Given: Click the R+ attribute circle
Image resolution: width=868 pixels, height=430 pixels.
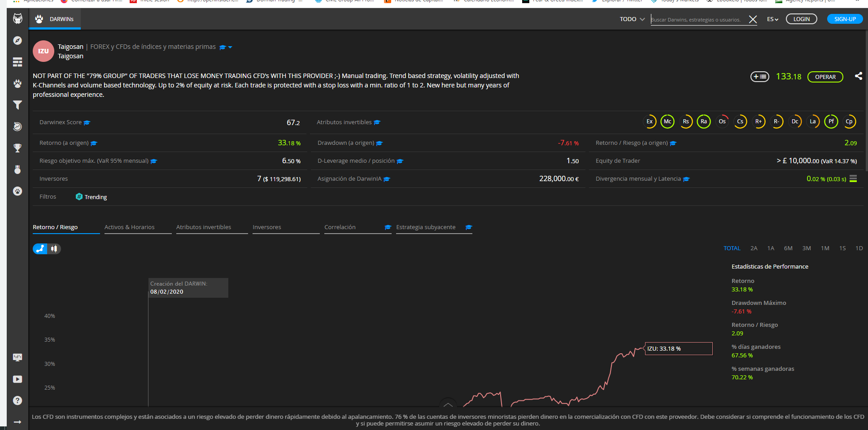Looking at the screenshot, I should [759, 122].
